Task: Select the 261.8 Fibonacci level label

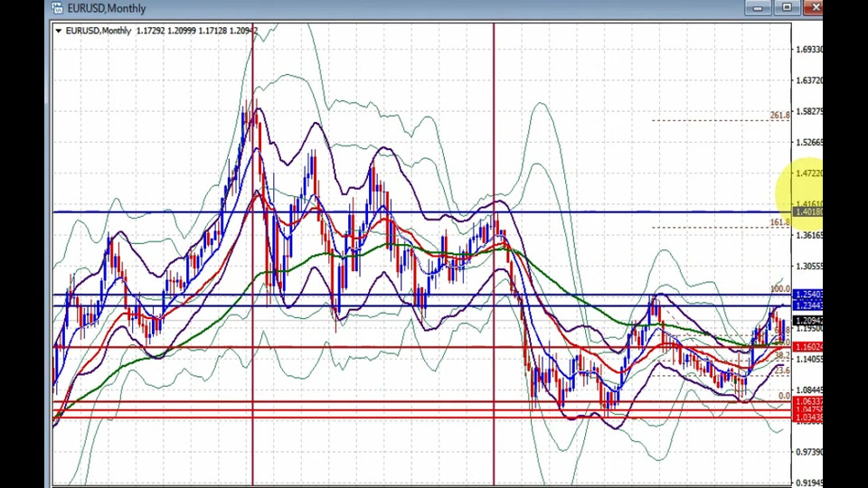Action: [779, 115]
